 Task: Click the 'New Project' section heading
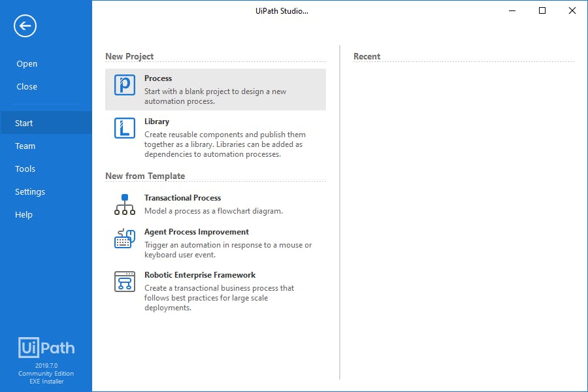tap(129, 56)
